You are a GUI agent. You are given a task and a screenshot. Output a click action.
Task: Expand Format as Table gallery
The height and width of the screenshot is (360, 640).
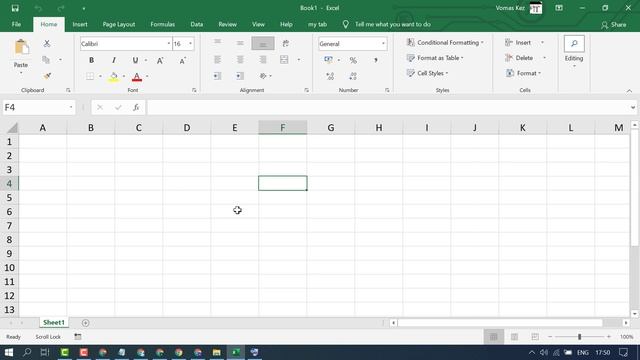click(435, 58)
